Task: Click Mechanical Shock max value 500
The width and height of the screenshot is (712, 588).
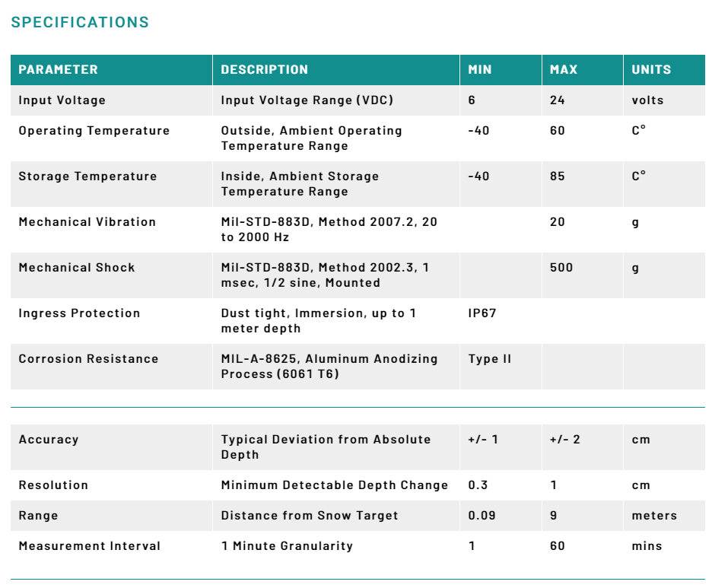Action: pyautogui.click(x=561, y=268)
